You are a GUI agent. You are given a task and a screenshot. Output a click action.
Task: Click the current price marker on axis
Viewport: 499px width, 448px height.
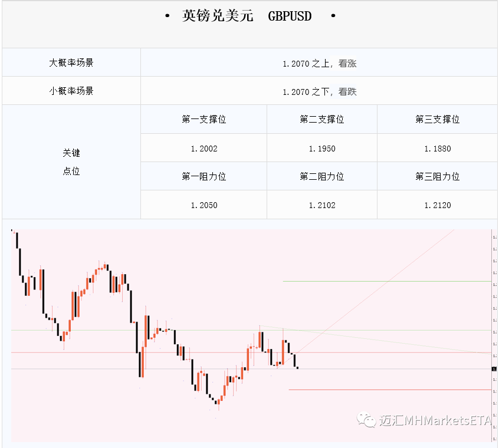[x=494, y=369]
